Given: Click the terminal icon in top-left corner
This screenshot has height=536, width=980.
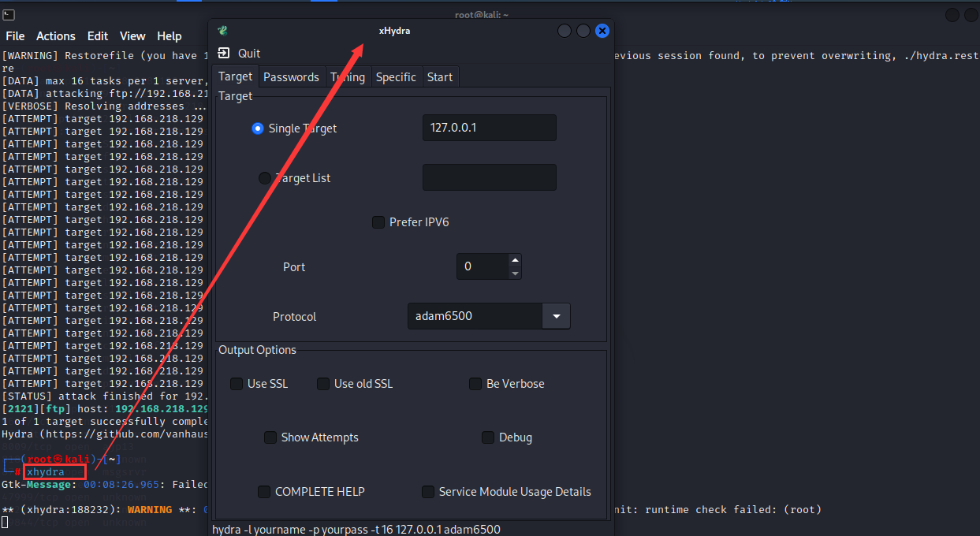Looking at the screenshot, I should click(8, 15).
